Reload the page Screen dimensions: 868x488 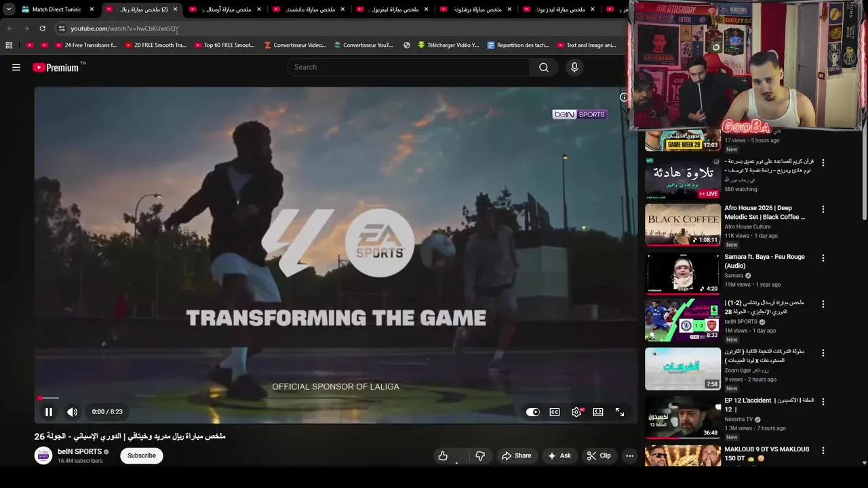point(42,28)
